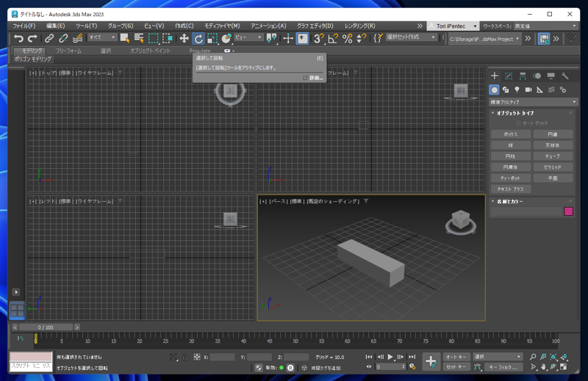Jump to the end frame button
This screenshot has height=381, width=588.
click(x=412, y=357)
